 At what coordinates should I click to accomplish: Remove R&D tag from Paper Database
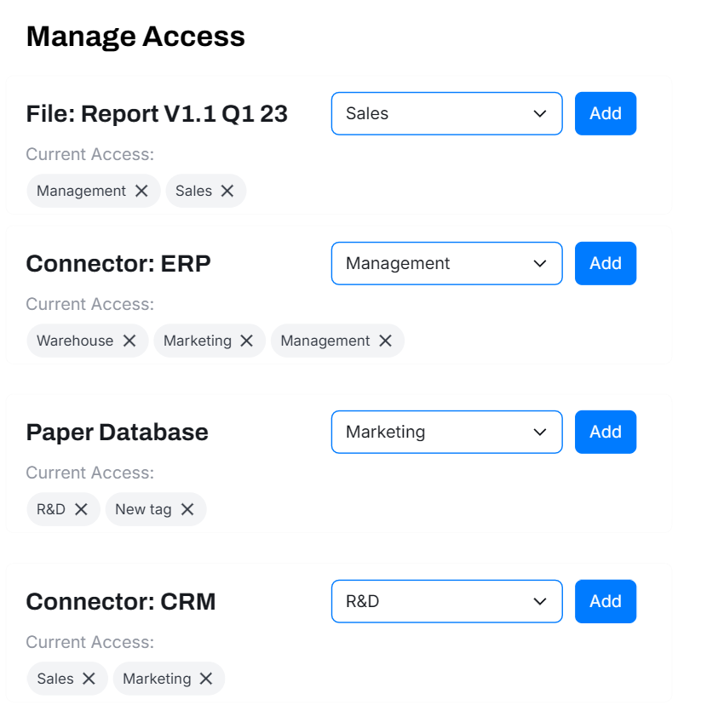81,509
